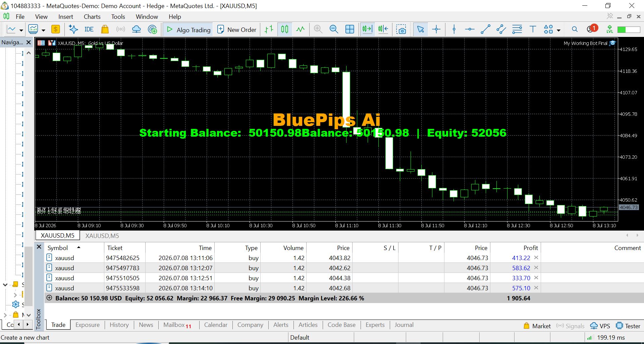
Task: Click the green LVL level icon
Action: click(x=610, y=30)
